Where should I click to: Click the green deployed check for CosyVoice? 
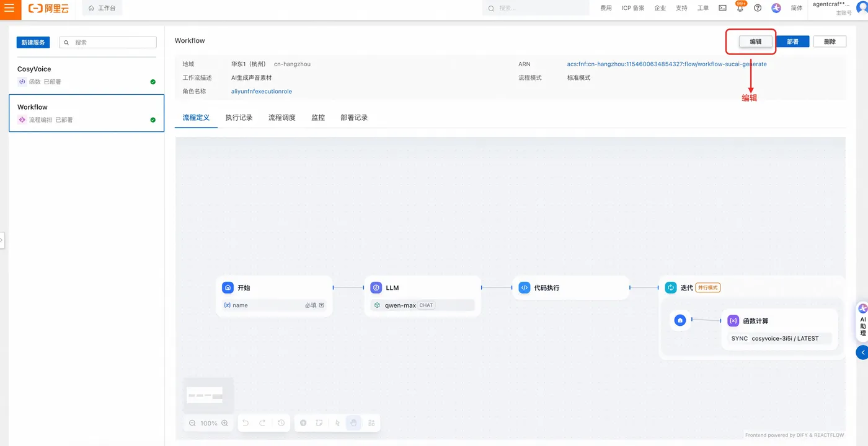(153, 82)
